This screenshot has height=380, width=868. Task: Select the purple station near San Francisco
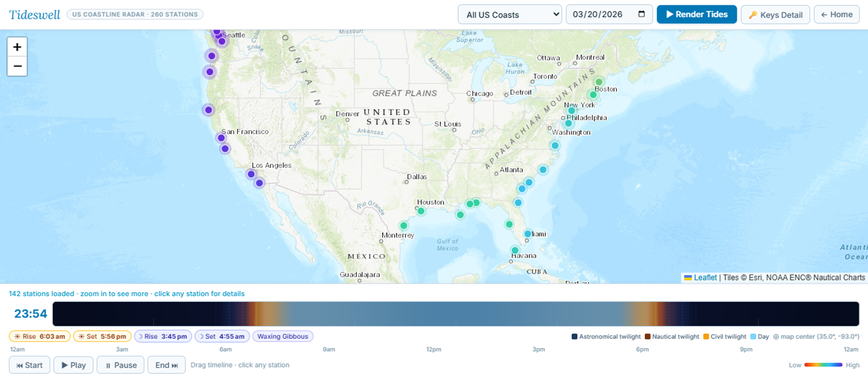pos(221,138)
